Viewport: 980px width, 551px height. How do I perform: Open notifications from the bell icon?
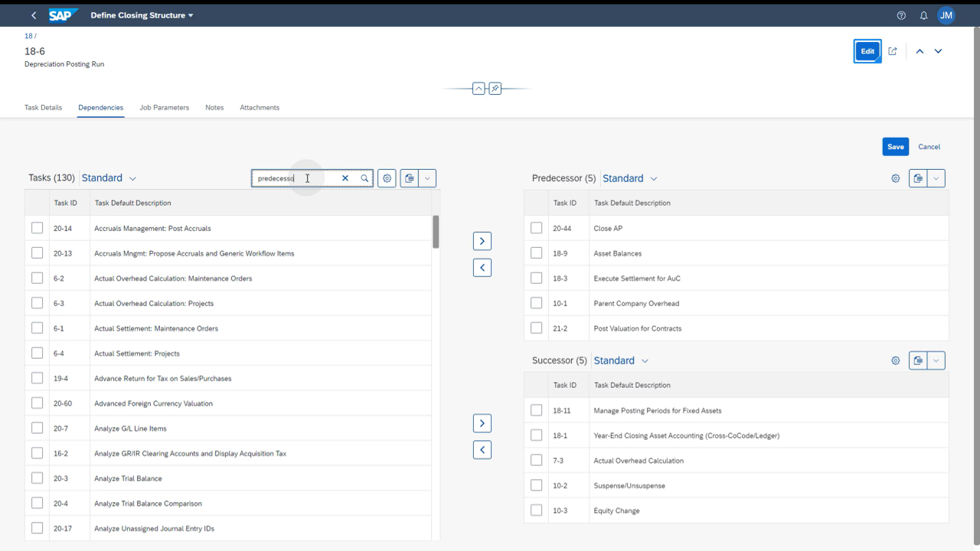[x=923, y=15]
